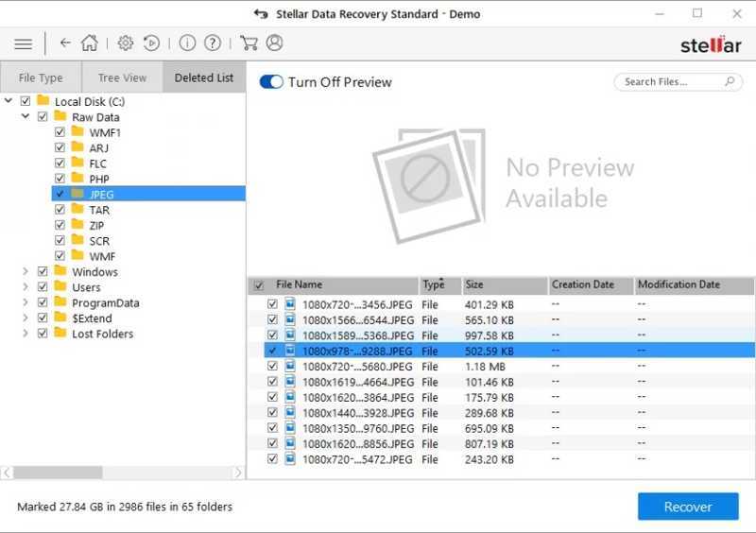Click the resume recovery icon
The width and height of the screenshot is (756, 533).
pos(151,43)
